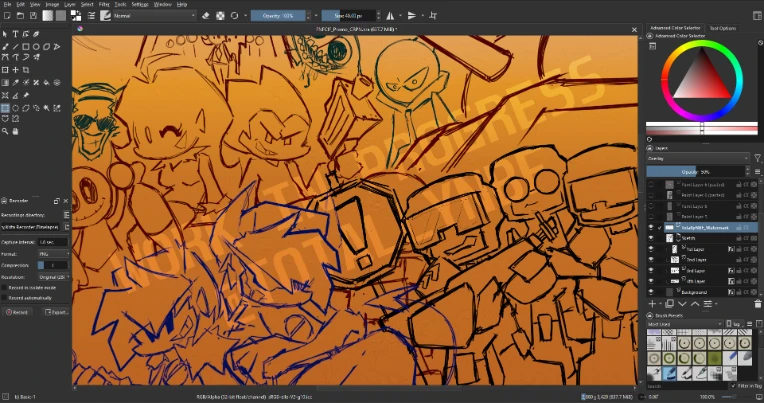This screenshot has height=403, width=764.
Task: Pick a color in the triangle selector
Action: [x=702, y=80]
